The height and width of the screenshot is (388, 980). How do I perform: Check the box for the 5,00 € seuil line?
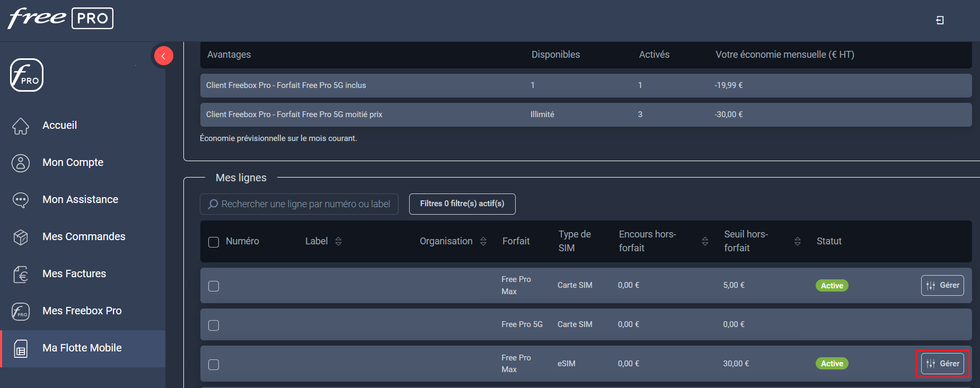coord(214,286)
